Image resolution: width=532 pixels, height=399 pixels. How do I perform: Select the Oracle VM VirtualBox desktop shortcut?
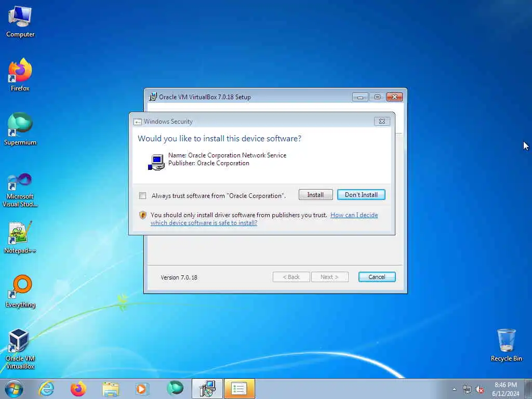point(20,349)
